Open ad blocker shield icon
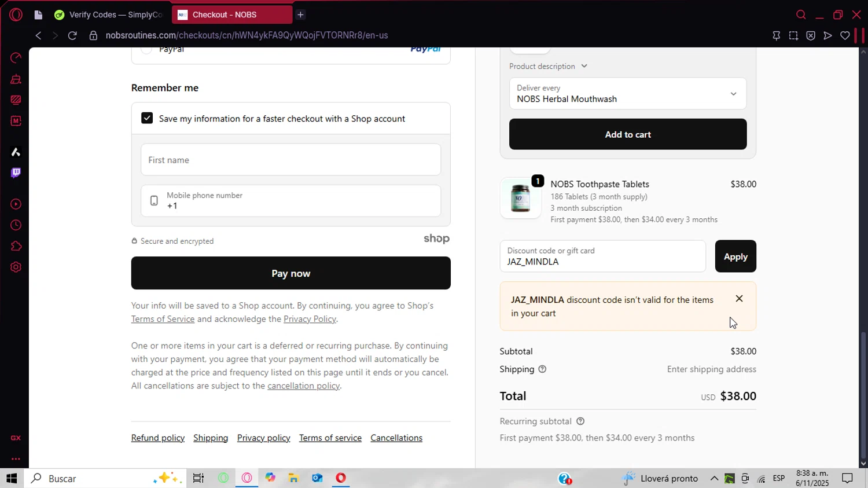This screenshot has height=488, width=868. coord(811,35)
